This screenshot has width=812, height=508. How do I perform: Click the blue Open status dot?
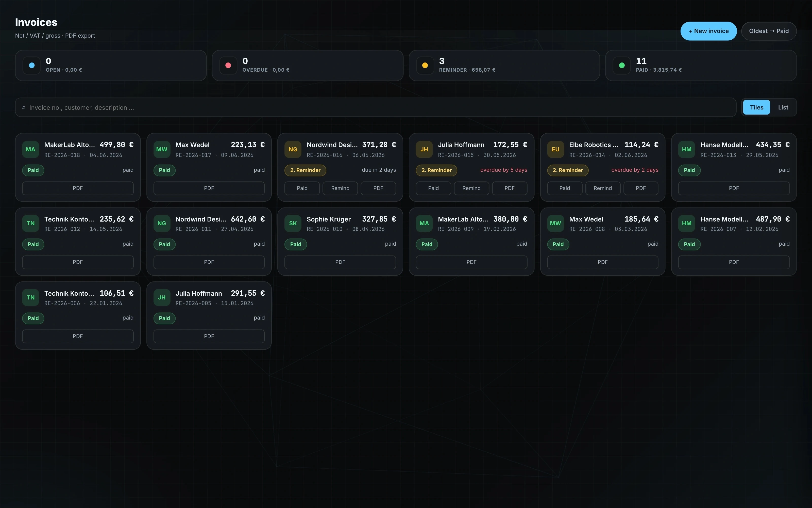coord(31,65)
